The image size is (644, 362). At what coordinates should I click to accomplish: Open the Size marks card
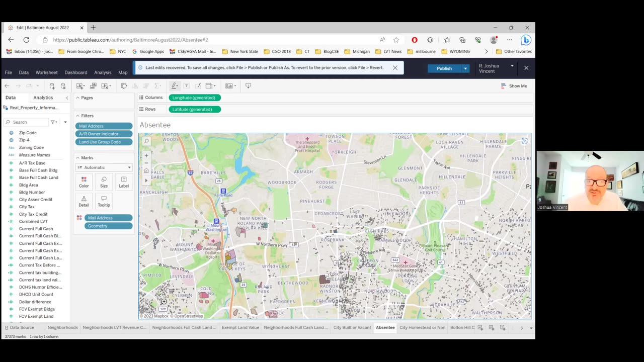pyautogui.click(x=104, y=182)
